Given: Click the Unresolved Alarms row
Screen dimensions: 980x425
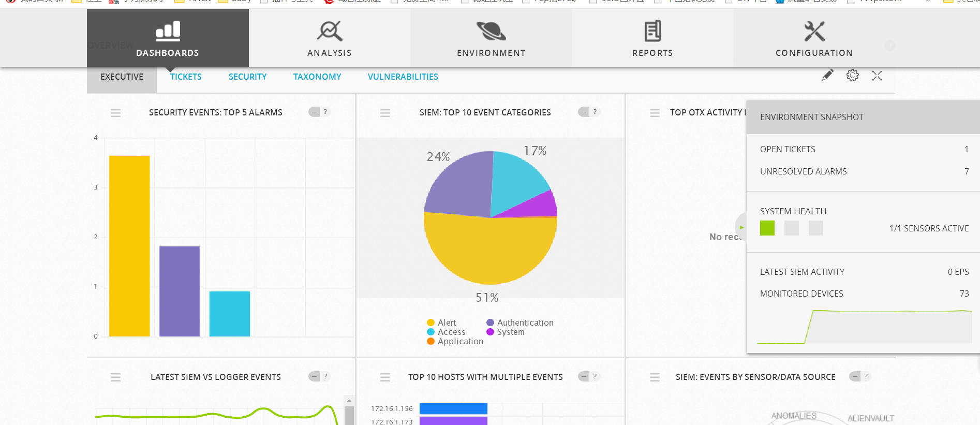Looking at the screenshot, I should [864, 171].
